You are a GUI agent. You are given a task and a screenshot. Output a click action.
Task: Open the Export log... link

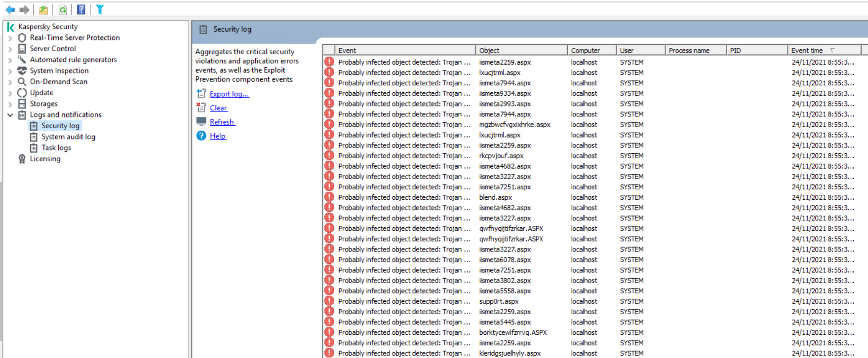pyautogui.click(x=229, y=94)
